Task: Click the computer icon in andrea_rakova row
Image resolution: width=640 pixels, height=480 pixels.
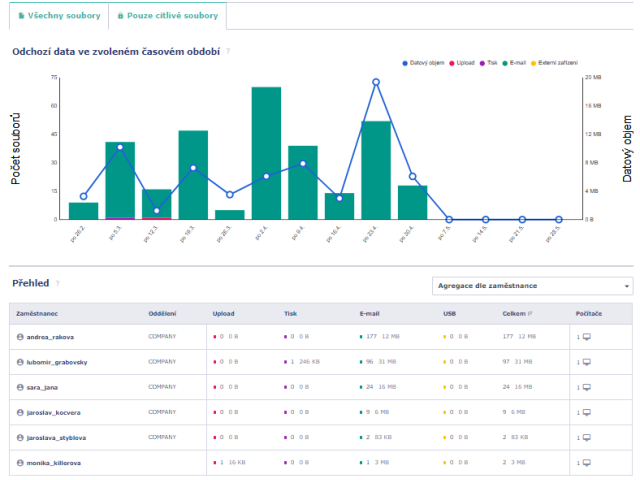Action: (586, 337)
